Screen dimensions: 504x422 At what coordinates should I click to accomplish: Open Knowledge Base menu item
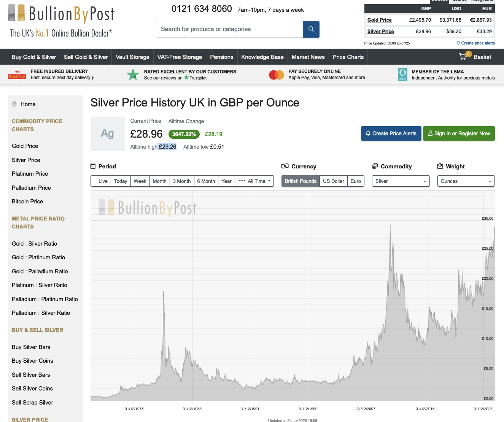tap(262, 57)
